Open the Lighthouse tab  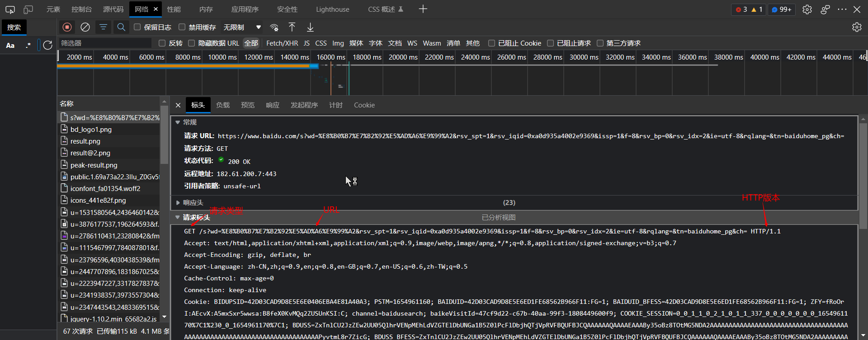(x=333, y=9)
